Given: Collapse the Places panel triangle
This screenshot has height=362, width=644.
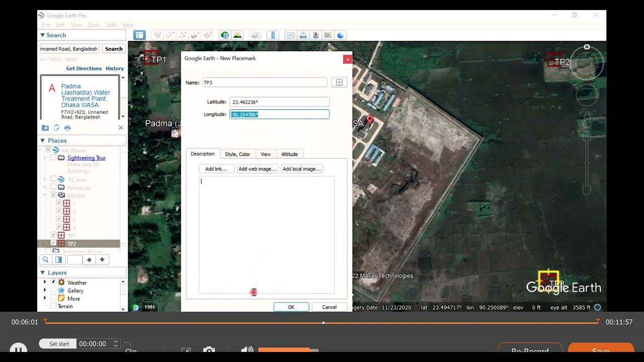Looking at the screenshot, I should [43, 141].
